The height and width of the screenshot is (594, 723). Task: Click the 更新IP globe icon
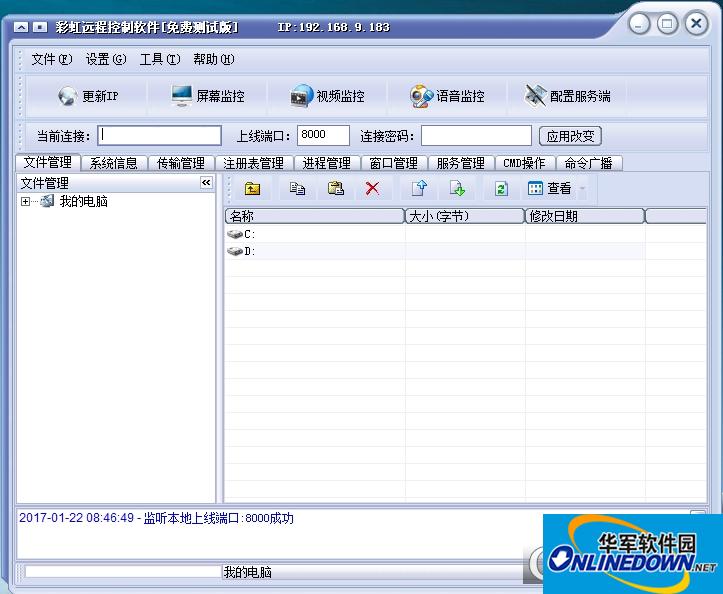pyautogui.click(x=68, y=96)
